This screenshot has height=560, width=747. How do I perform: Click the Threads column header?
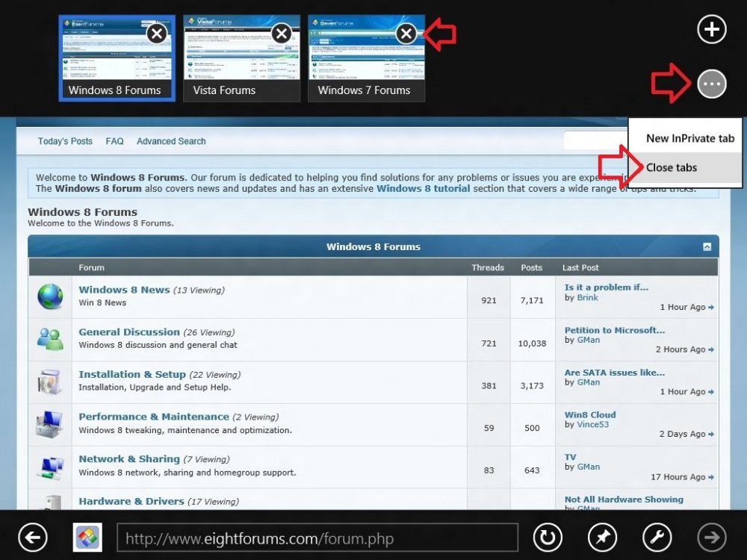(488, 267)
